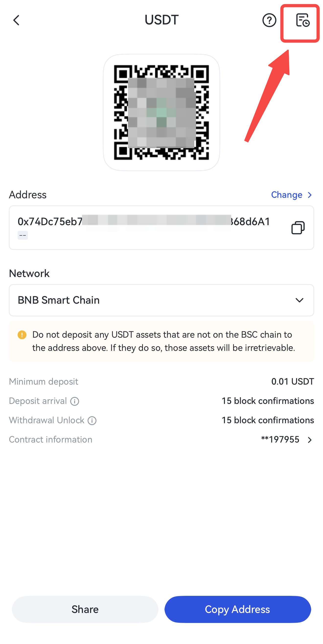
Task: Tap the yellow warning exclamation icon
Action: tap(22, 335)
